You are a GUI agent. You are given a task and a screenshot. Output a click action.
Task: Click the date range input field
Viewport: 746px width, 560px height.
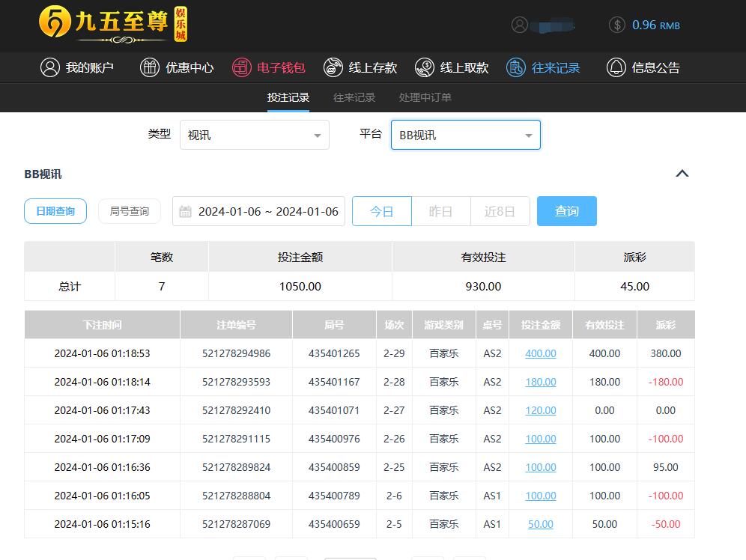259,211
